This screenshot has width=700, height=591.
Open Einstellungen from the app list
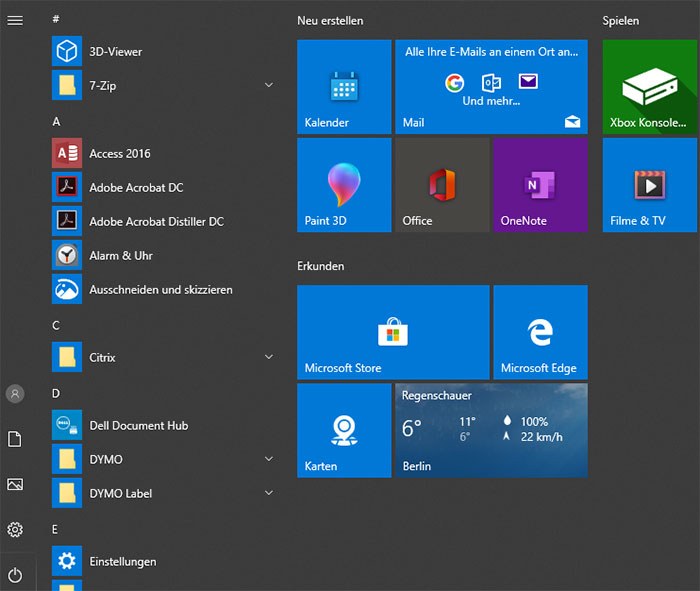tap(163, 561)
